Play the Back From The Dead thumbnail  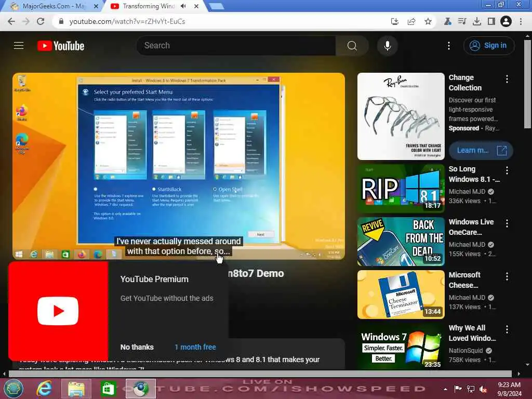[401, 242]
